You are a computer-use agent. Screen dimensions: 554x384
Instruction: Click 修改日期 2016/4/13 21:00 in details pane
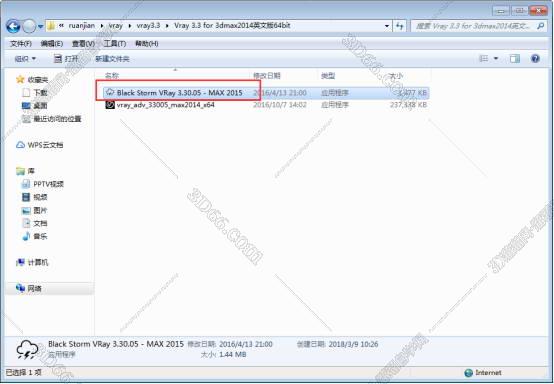(230, 344)
